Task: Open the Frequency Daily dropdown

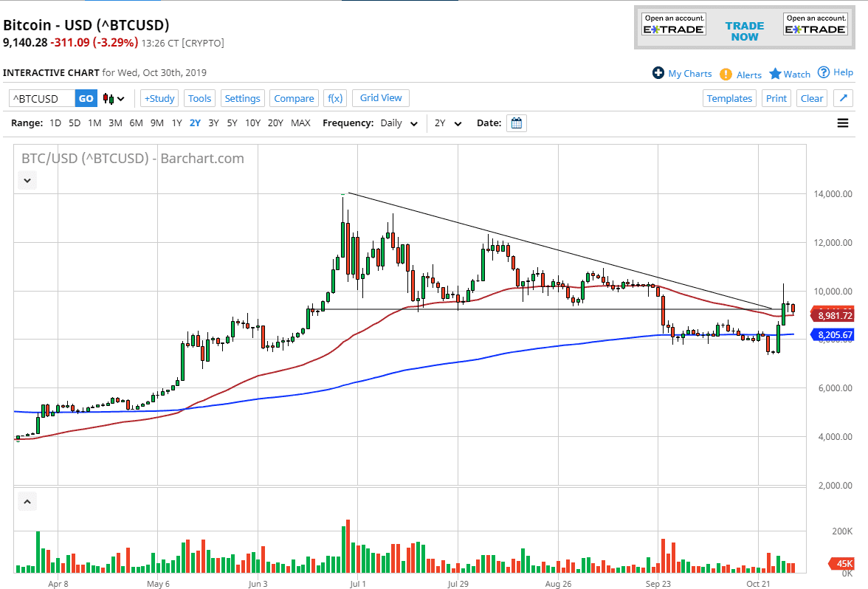Action: click(395, 123)
